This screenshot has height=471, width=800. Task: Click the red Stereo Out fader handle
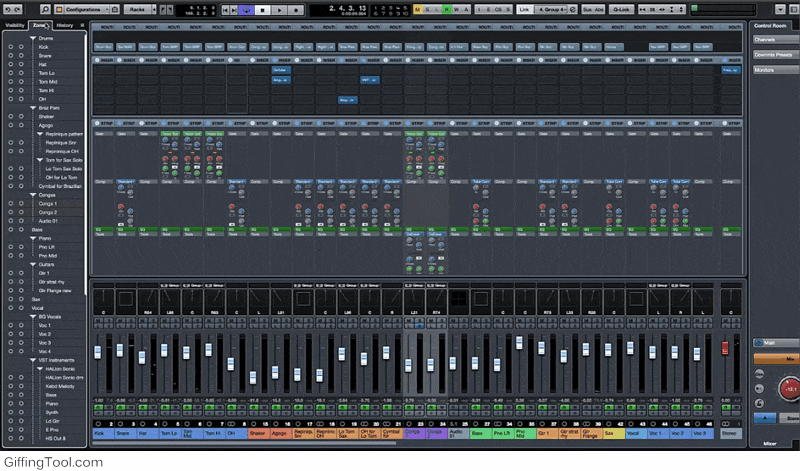725,348
